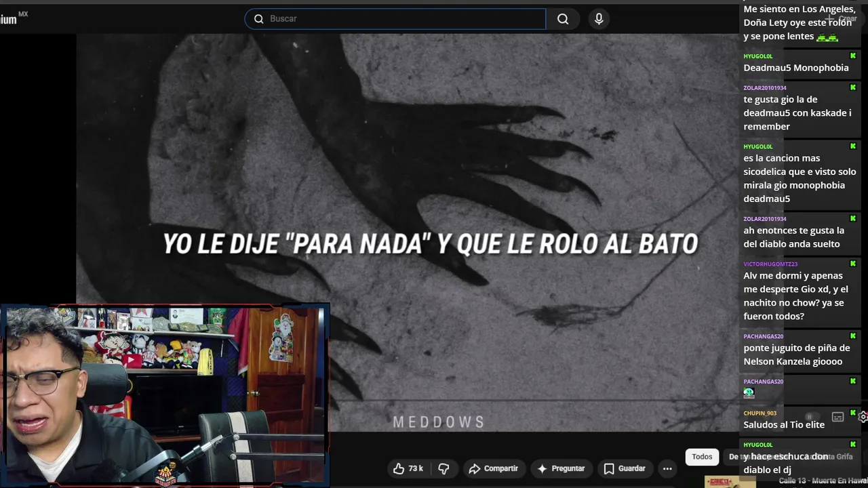The image size is (868, 488).
Task: Open more actions three-dot menu
Action: 667,468
